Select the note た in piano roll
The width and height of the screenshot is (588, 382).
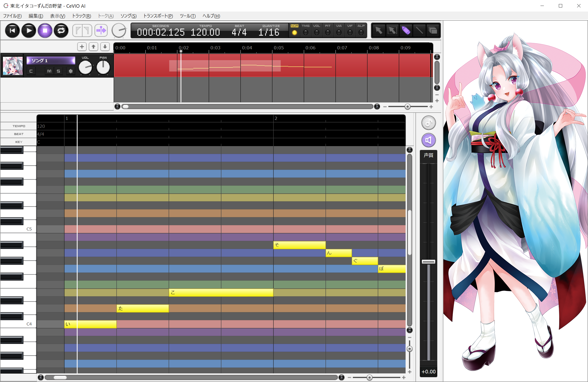[143, 308]
